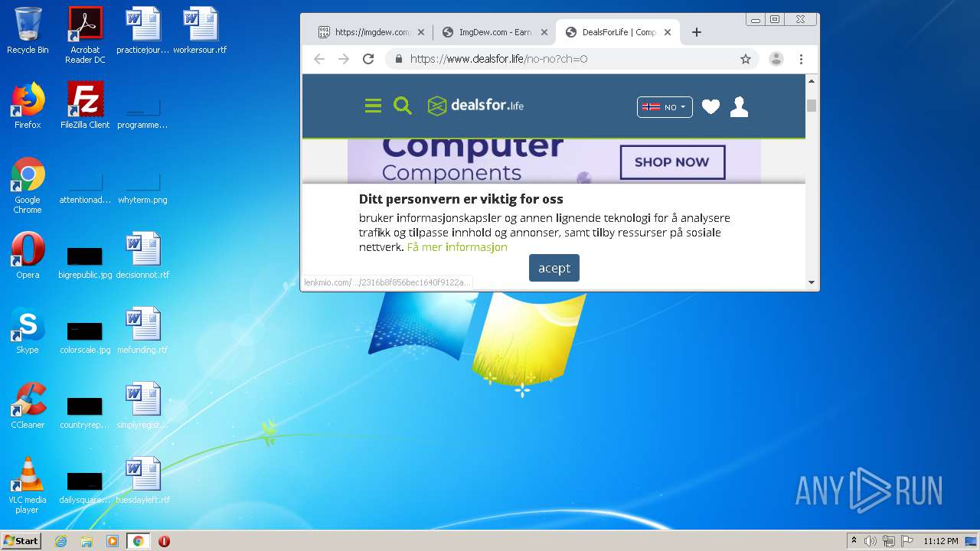The height and width of the screenshot is (551, 980).
Task: Select the Firefox desktop icon
Action: point(28,106)
